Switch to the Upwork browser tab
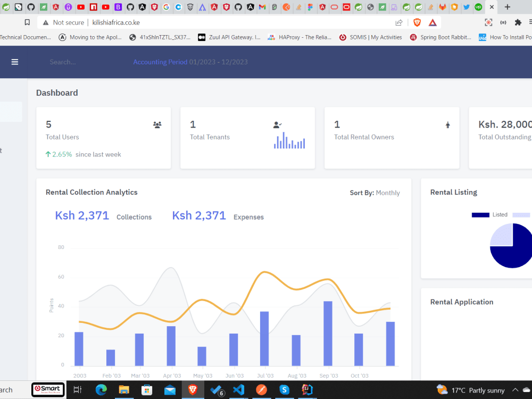Image resolution: width=532 pixels, height=399 pixels. tap(478, 7)
